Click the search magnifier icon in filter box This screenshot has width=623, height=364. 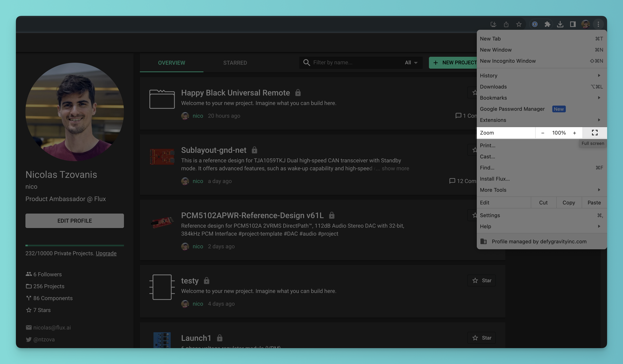coord(307,63)
